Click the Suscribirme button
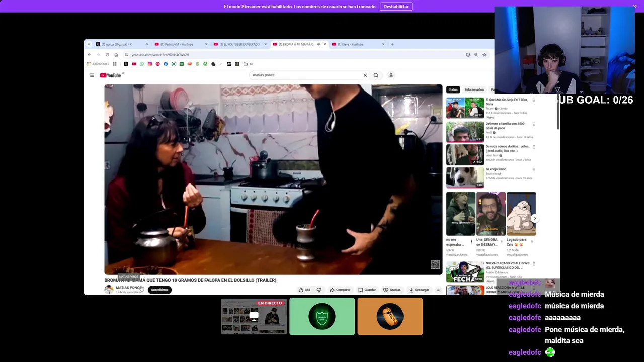The width and height of the screenshot is (644, 362). pos(159,290)
